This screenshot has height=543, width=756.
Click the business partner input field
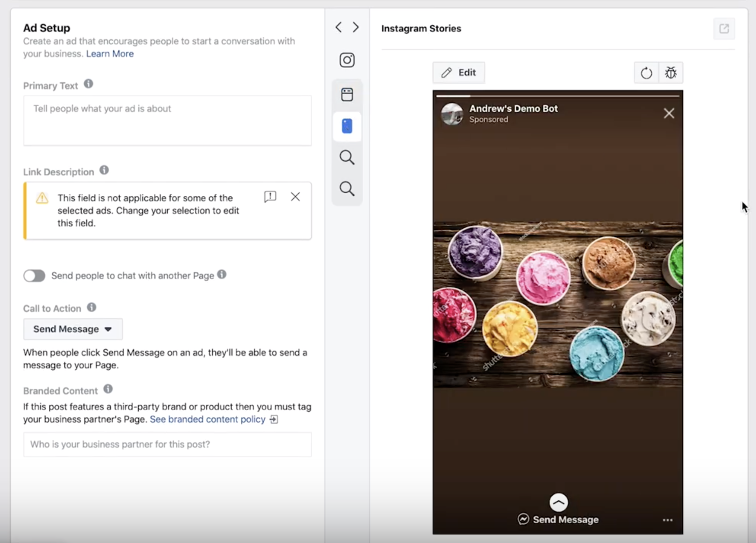tap(167, 444)
